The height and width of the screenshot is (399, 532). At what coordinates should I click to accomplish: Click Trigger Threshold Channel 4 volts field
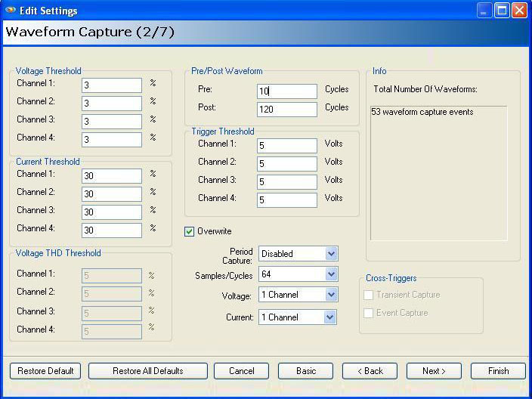(x=287, y=200)
